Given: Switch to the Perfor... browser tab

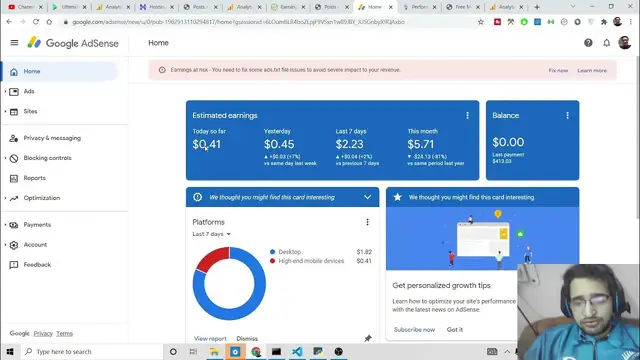Looking at the screenshot, I should 419,7.
